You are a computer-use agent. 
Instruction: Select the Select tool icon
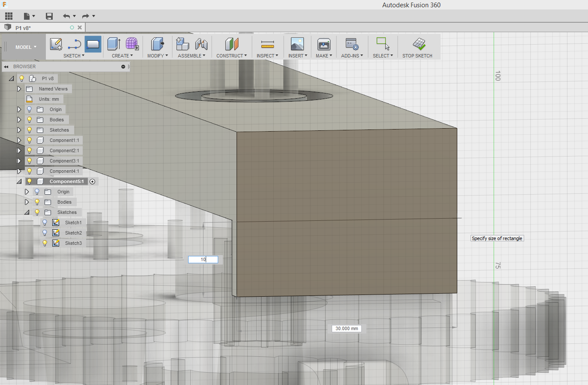point(383,44)
